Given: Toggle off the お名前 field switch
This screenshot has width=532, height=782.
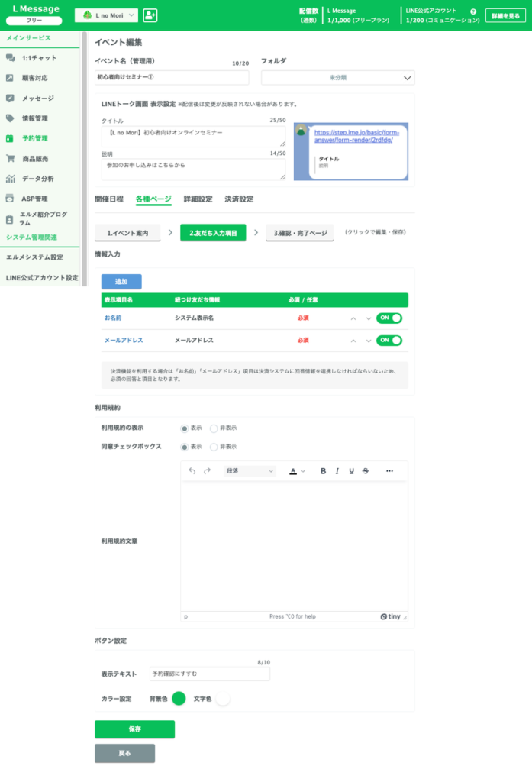Looking at the screenshot, I should (389, 318).
